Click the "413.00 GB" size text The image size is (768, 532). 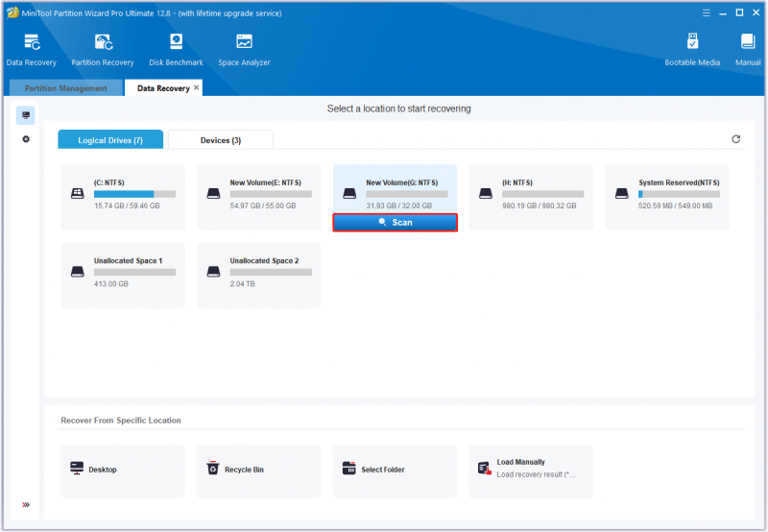111,283
